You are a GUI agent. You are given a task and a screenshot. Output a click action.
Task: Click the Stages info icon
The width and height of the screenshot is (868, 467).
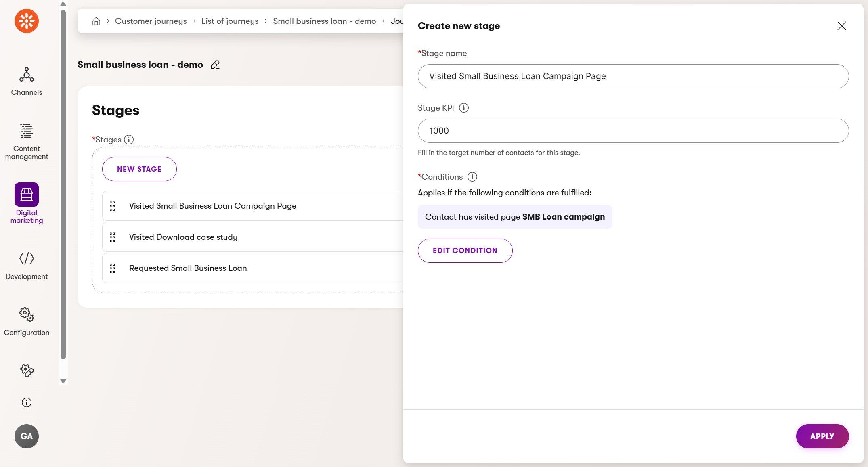(x=129, y=140)
